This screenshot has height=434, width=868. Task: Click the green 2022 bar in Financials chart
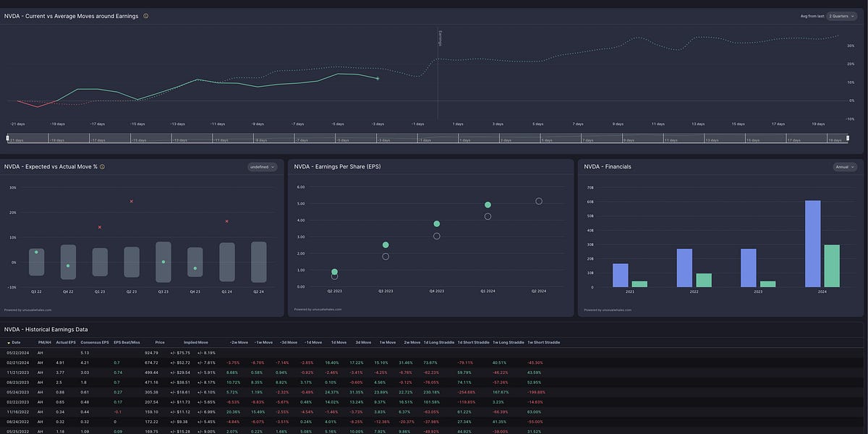click(704, 281)
